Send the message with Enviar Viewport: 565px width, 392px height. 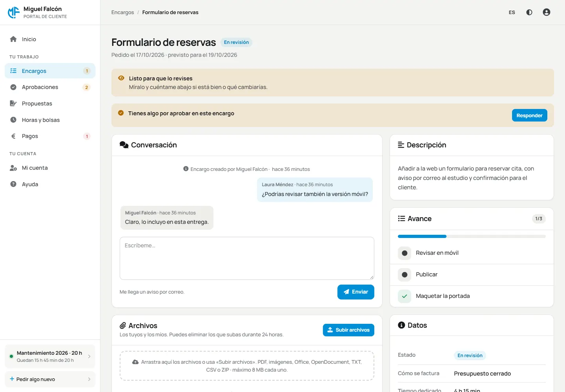355,292
